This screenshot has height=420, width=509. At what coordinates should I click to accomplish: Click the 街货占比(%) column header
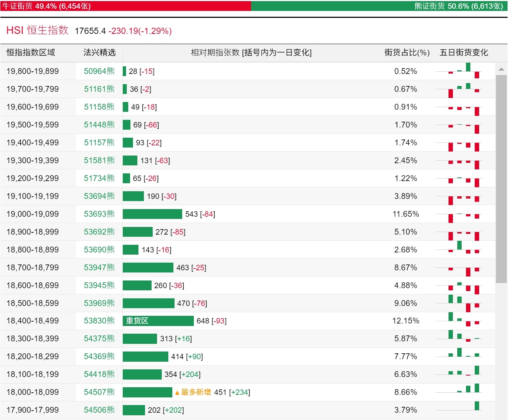tap(407, 52)
